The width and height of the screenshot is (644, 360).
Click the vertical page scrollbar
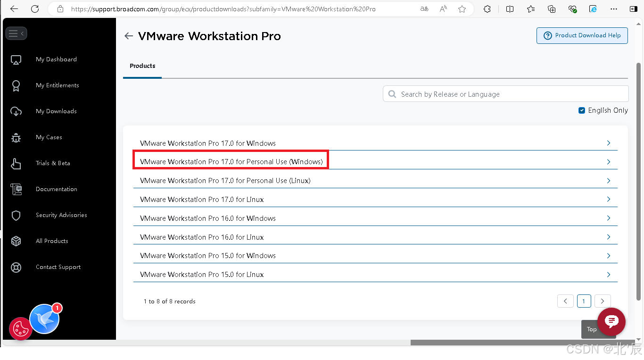639,181
